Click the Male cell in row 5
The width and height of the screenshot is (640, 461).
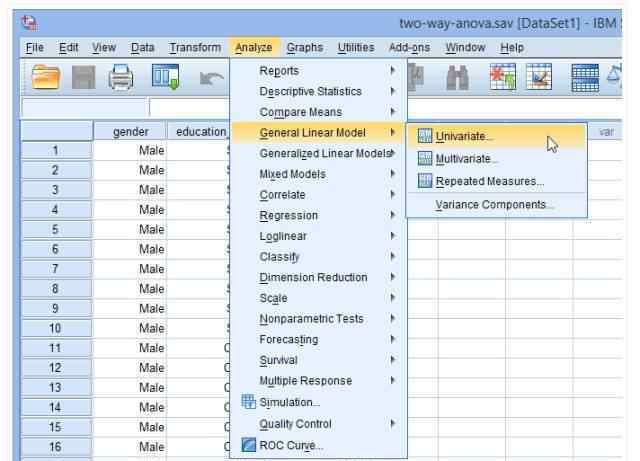130,229
